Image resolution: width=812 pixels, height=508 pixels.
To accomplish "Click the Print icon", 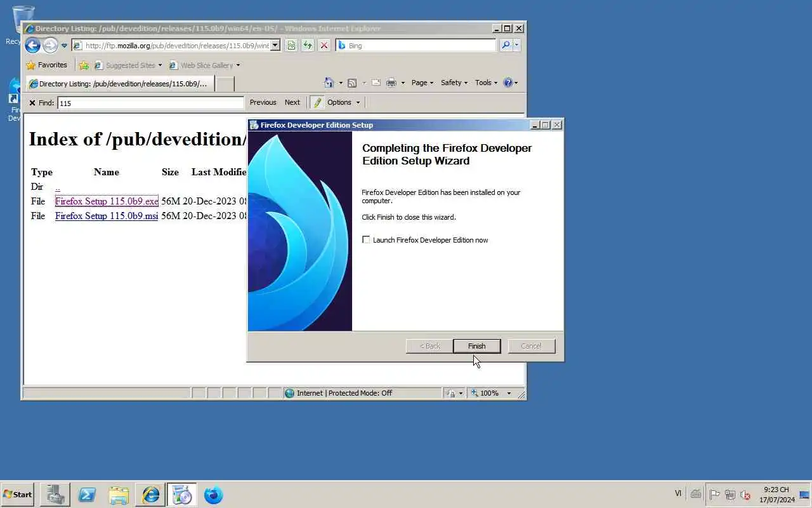I will click(x=391, y=83).
